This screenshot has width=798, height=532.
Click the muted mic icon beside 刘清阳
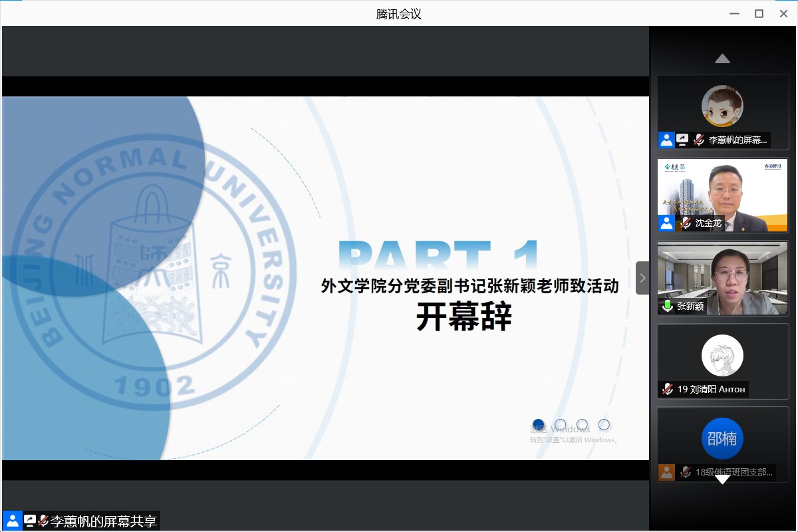(x=667, y=389)
